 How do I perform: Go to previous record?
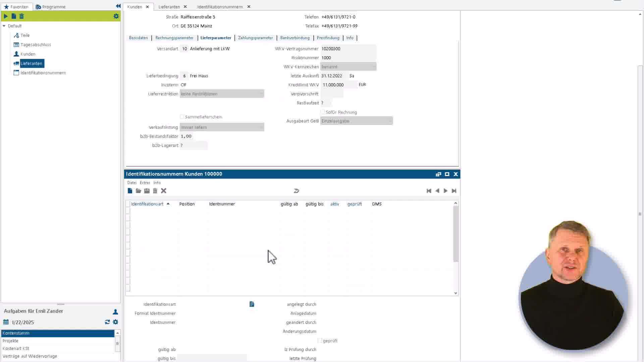point(437,191)
